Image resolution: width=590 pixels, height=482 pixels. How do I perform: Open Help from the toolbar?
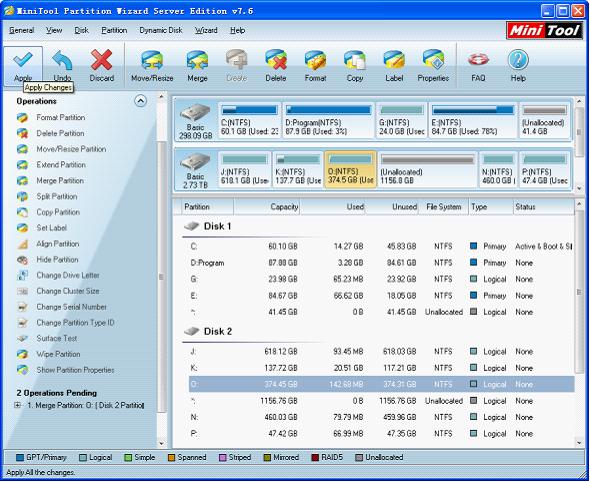[x=518, y=66]
